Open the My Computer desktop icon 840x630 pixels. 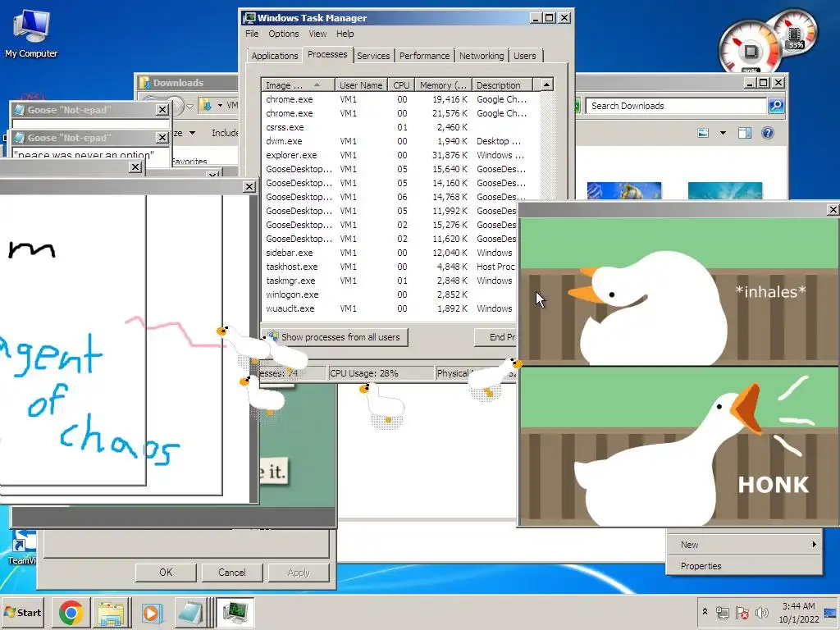pyautogui.click(x=31, y=33)
